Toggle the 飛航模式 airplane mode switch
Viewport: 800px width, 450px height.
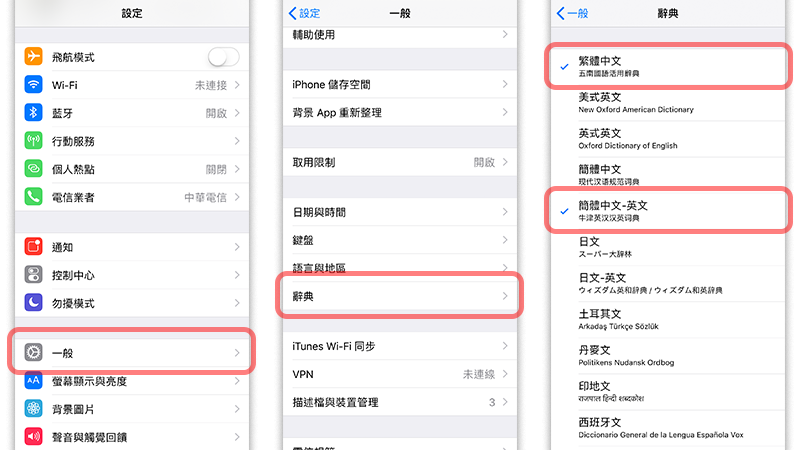pyautogui.click(x=223, y=57)
